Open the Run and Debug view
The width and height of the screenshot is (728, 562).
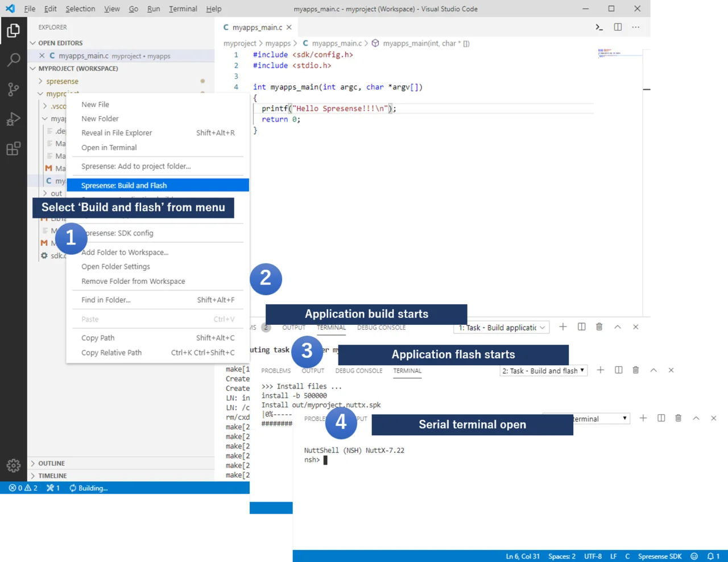click(13, 119)
